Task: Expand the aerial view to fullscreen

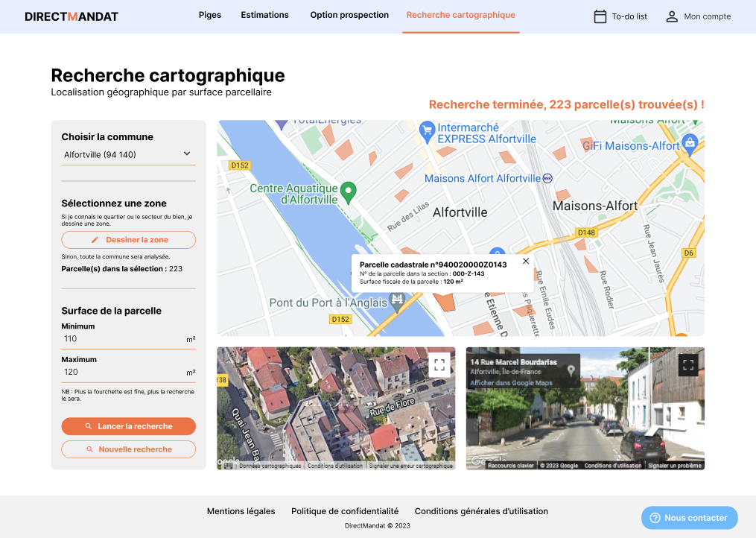Action: pyautogui.click(x=439, y=365)
